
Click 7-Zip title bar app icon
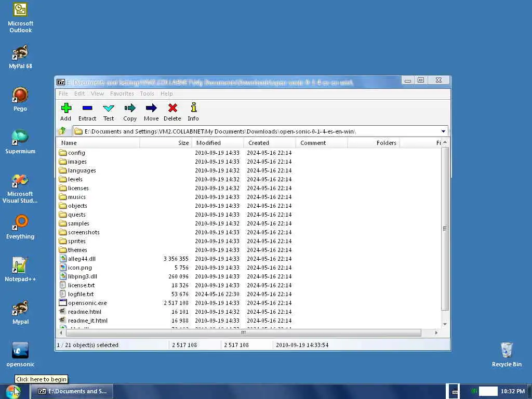click(61, 82)
